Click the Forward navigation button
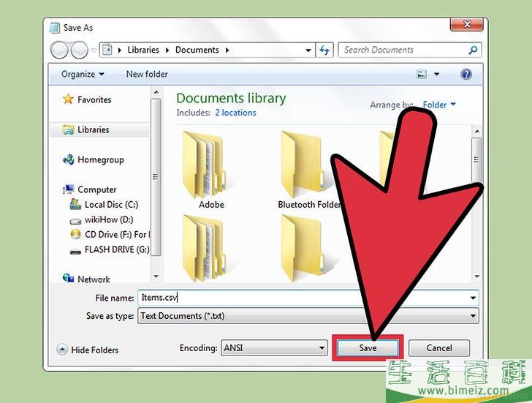 point(80,50)
